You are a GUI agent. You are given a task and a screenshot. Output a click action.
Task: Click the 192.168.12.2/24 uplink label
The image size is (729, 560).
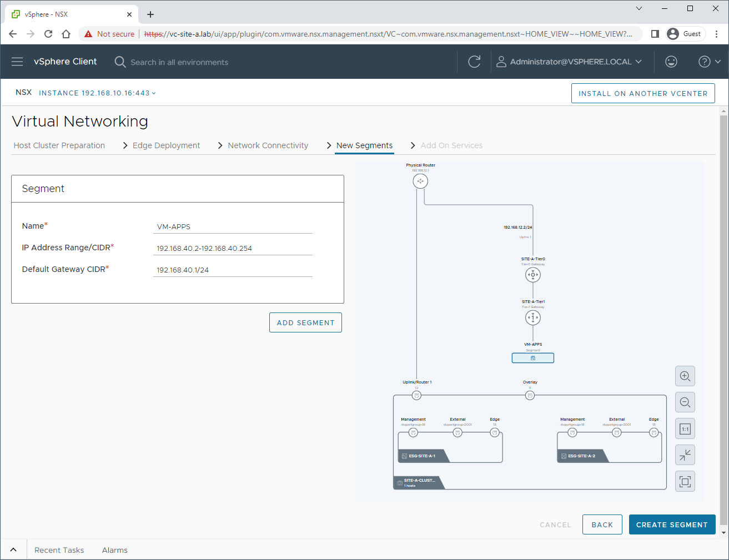tap(517, 228)
